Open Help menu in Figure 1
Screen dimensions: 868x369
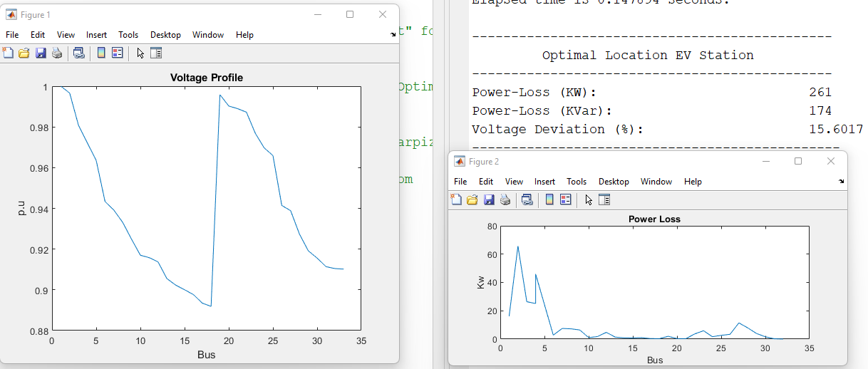coord(244,35)
